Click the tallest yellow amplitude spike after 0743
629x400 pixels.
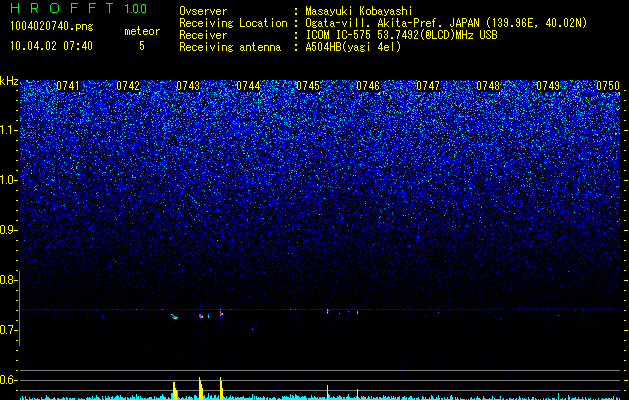pos(200,388)
